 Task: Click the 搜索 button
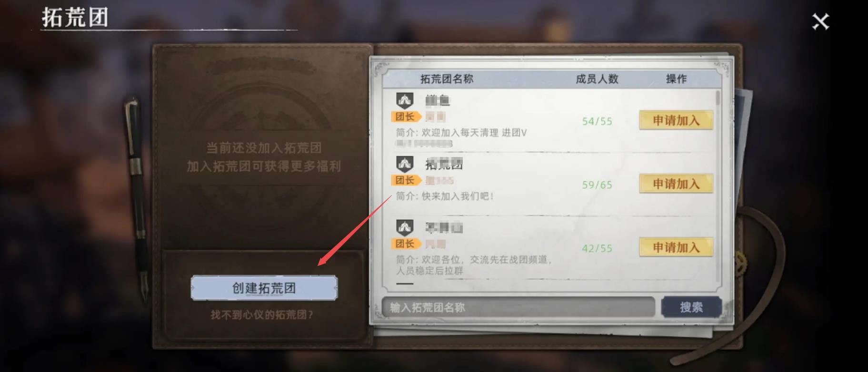(x=691, y=307)
